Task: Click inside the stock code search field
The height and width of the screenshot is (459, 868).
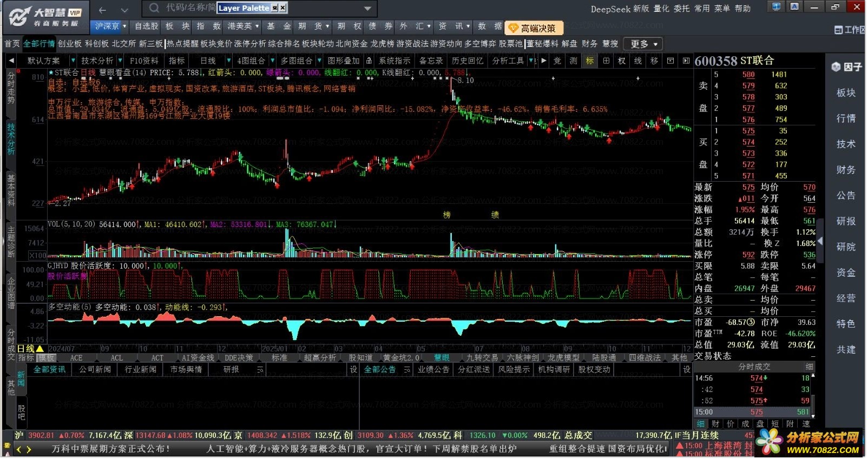Action: point(189,8)
